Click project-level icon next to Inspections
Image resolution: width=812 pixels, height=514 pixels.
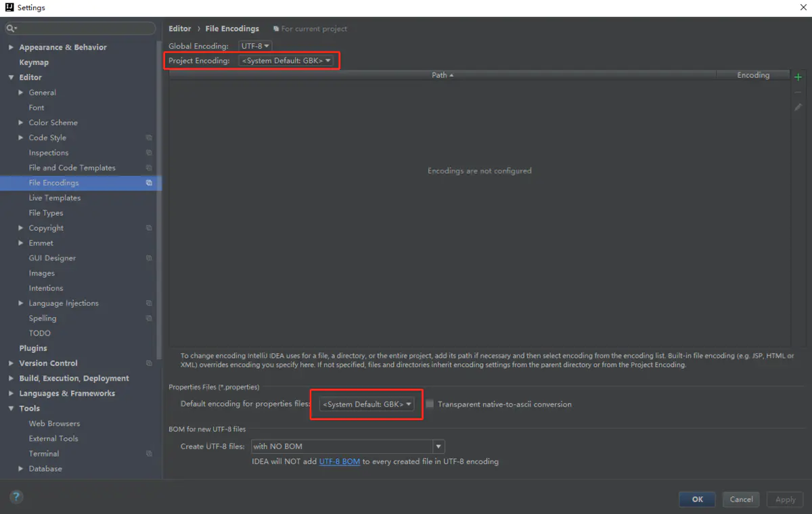149,153
